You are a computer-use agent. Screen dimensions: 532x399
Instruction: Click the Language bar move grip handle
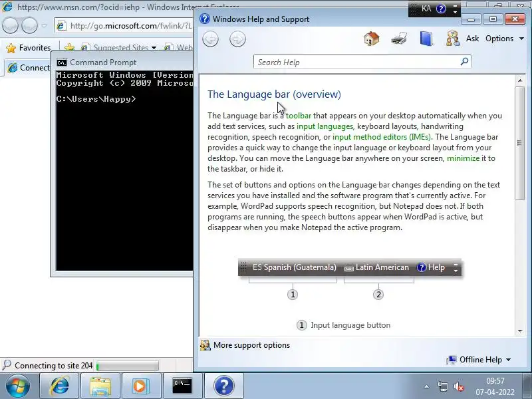[x=413, y=9]
